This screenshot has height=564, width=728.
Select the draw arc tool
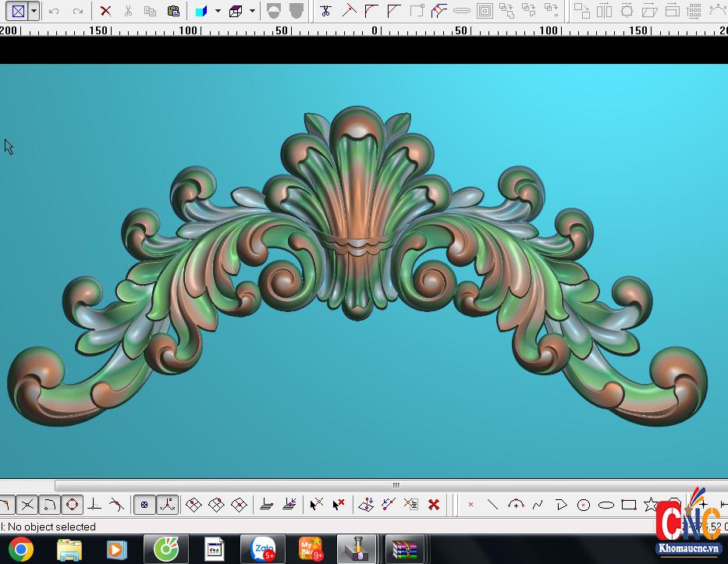tap(515, 505)
